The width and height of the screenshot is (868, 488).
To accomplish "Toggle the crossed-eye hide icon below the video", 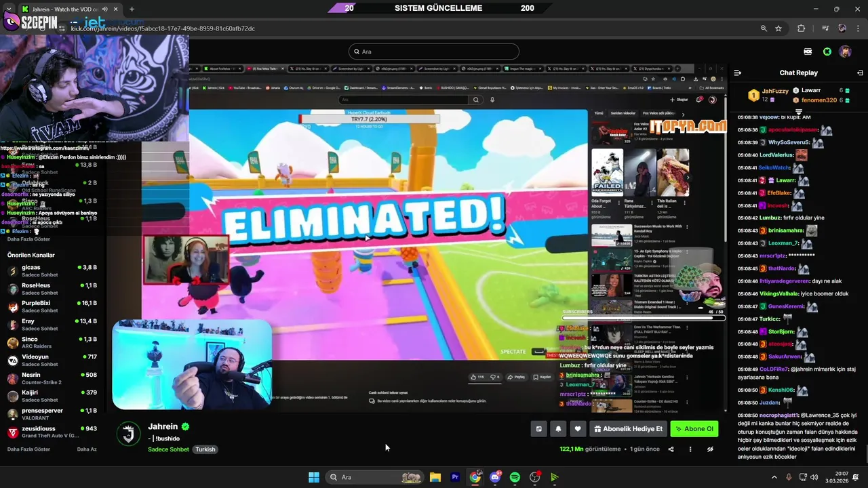I will coord(710,449).
